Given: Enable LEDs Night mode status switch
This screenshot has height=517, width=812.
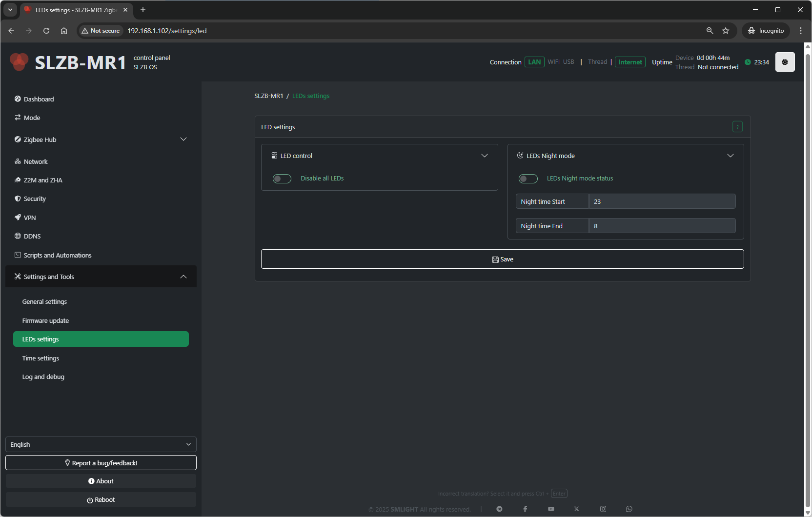Looking at the screenshot, I should pos(528,179).
